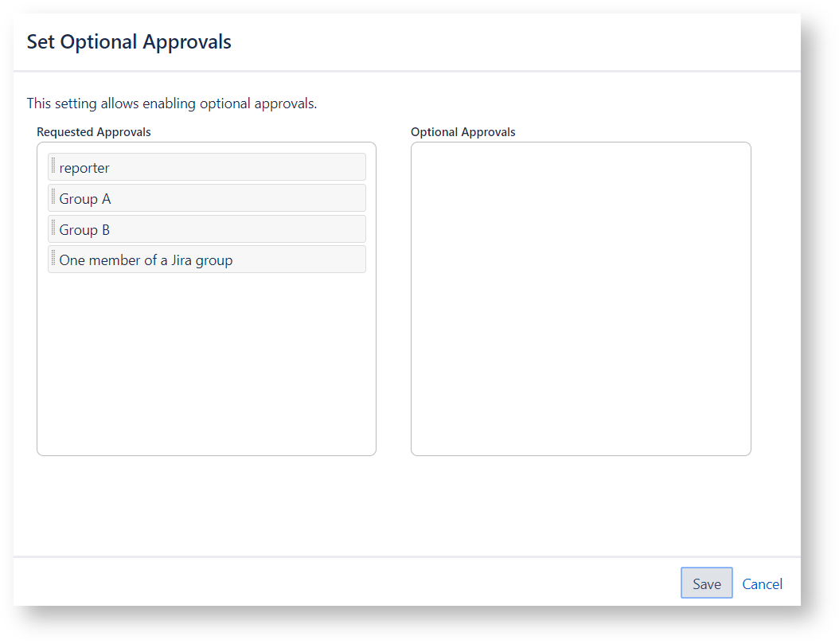Screen dimensions: 839x644
Task: Cancel the Set Optional Approvals dialog
Action: (762, 584)
